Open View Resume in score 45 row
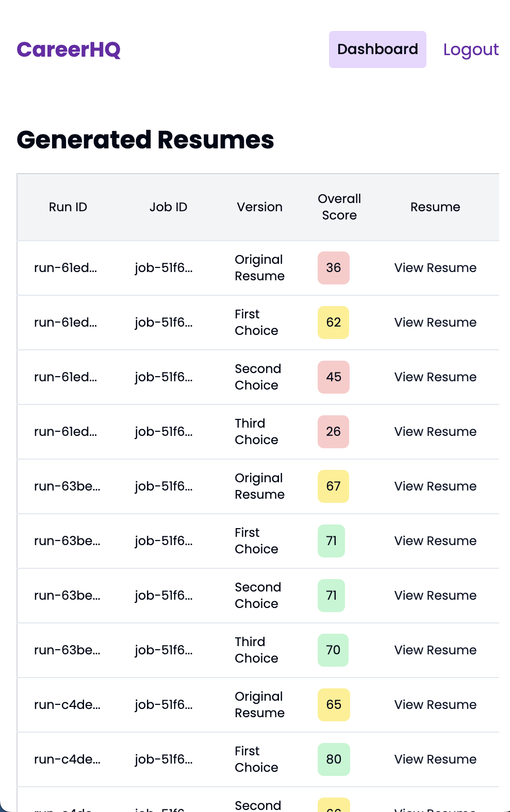The width and height of the screenshot is (510, 812). click(435, 377)
